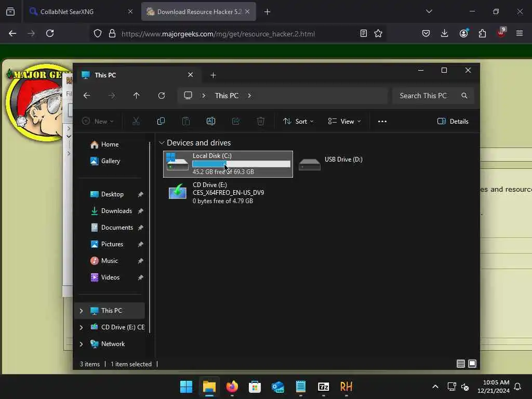Click the pin icon beside Music

point(140,261)
